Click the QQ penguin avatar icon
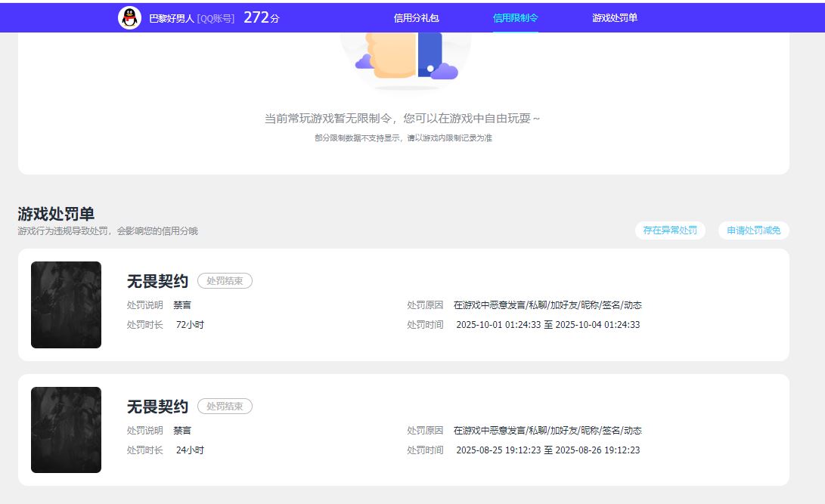 (x=130, y=18)
